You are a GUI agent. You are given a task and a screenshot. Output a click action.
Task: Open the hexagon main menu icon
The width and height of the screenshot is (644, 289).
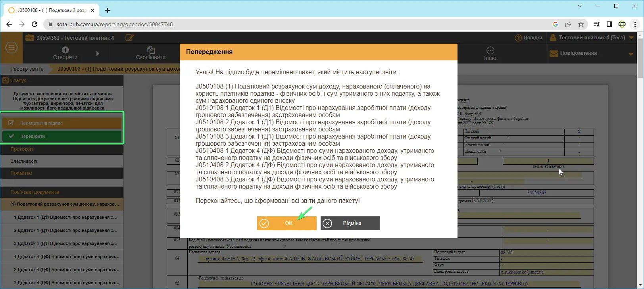pyautogui.click(x=12, y=48)
